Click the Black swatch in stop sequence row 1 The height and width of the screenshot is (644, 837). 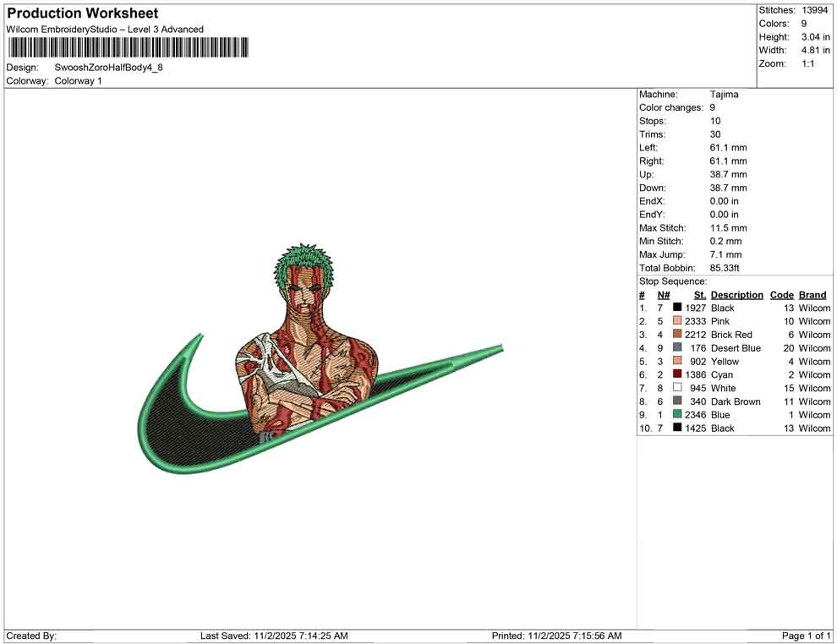tap(676, 308)
